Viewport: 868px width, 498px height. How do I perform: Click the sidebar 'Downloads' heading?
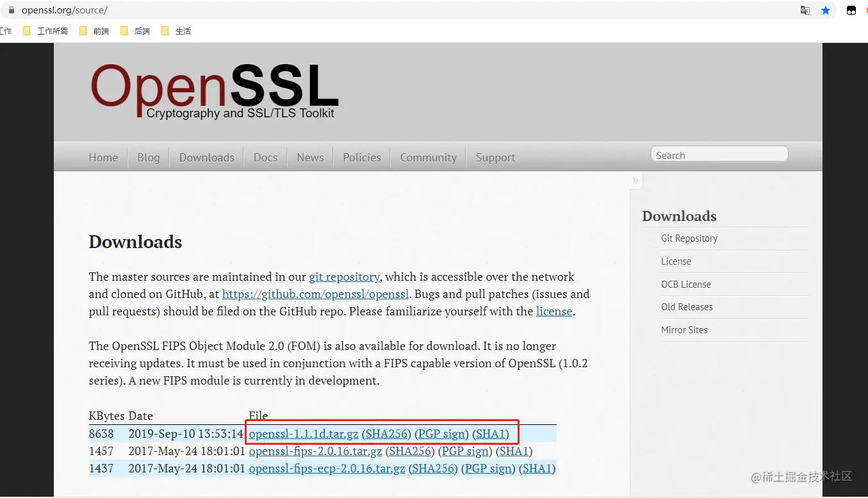click(679, 216)
